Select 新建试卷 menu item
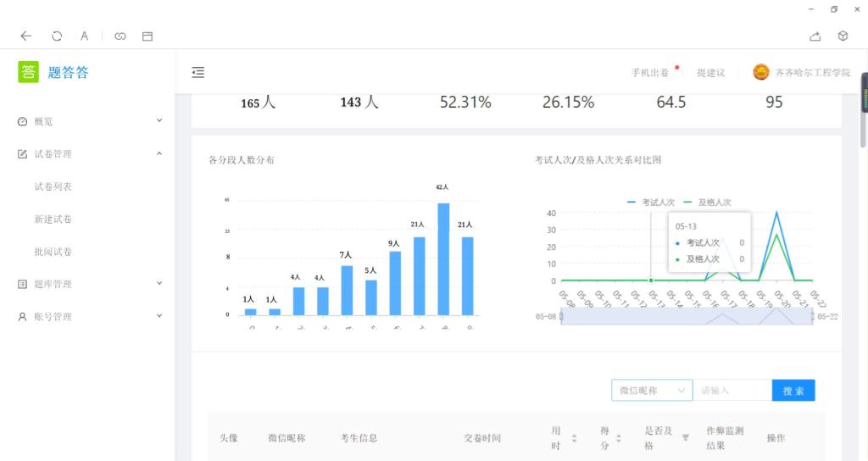Image resolution: width=868 pixels, height=461 pixels. point(53,219)
